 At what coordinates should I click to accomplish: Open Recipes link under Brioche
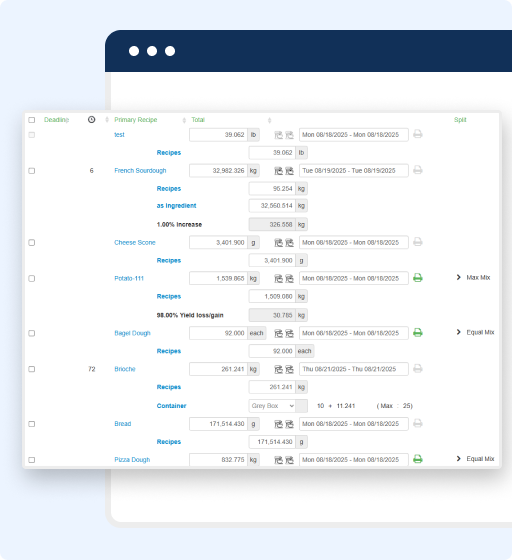pos(169,387)
